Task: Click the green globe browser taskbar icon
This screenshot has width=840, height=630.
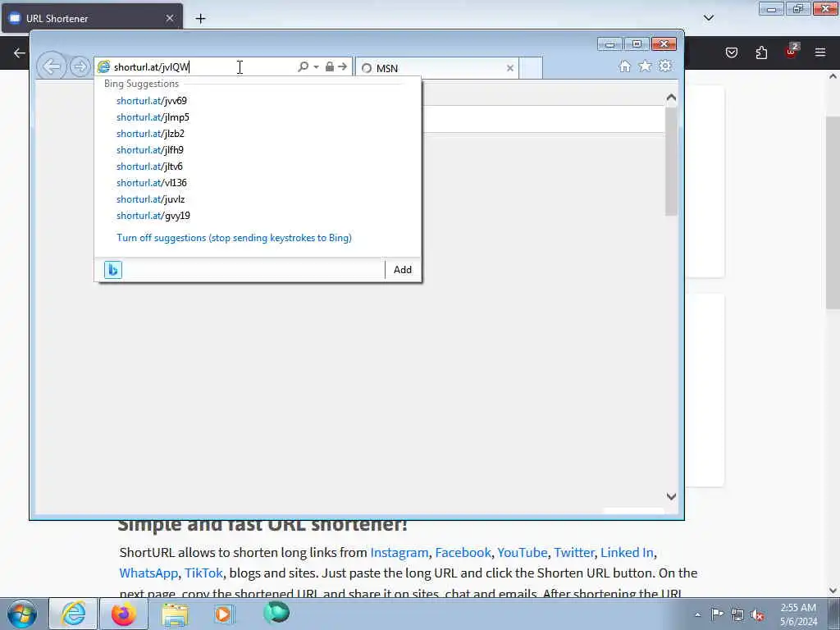Action: [x=276, y=613]
